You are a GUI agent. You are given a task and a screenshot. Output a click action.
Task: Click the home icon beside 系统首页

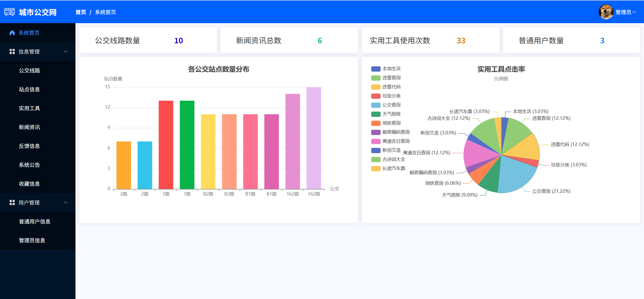point(12,33)
